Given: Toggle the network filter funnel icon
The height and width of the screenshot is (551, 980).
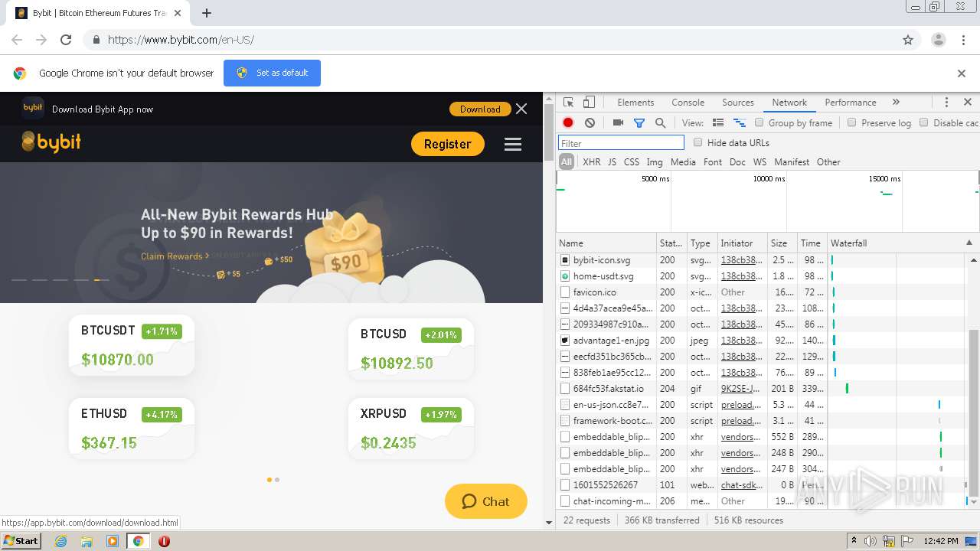Looking at the screenshot, I should coord(639,122).
